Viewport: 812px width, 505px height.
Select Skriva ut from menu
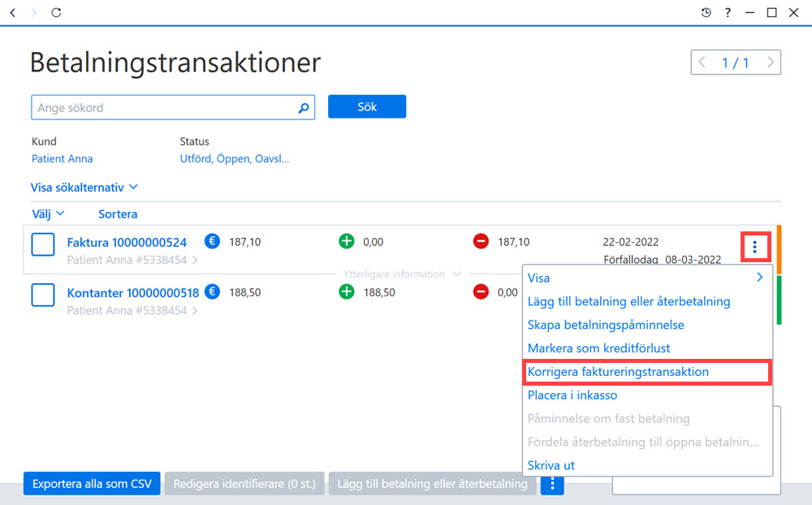pyautogui.click(x=647, y=465)
